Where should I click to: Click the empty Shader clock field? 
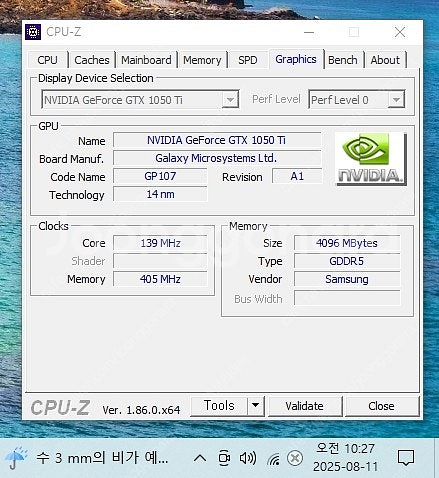click(160, 261)
